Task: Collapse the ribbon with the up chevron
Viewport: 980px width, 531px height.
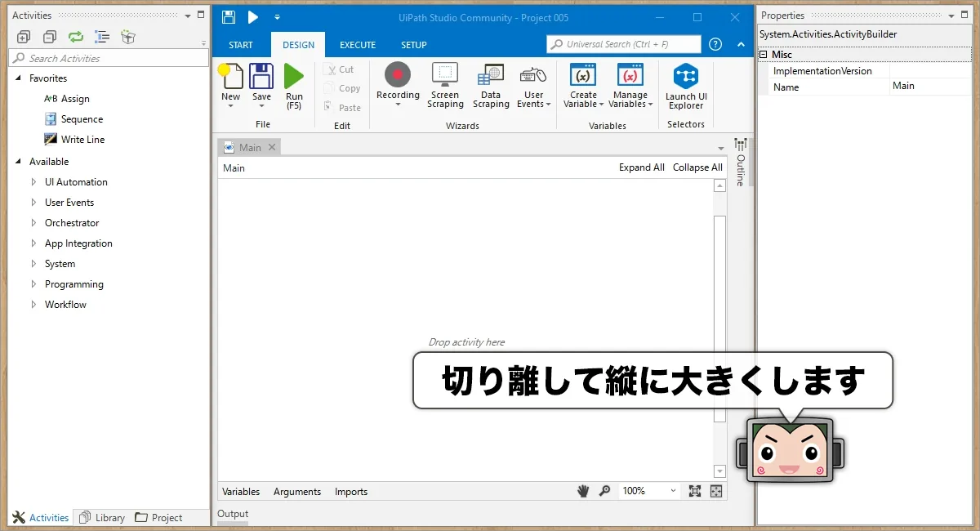Action: [741, 44]
